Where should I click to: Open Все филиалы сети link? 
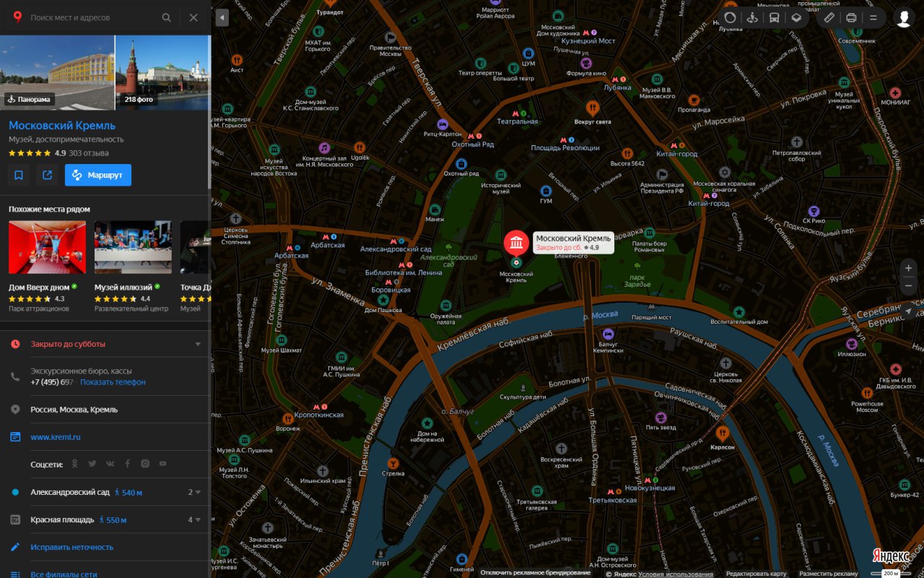[x=64, y=574]
